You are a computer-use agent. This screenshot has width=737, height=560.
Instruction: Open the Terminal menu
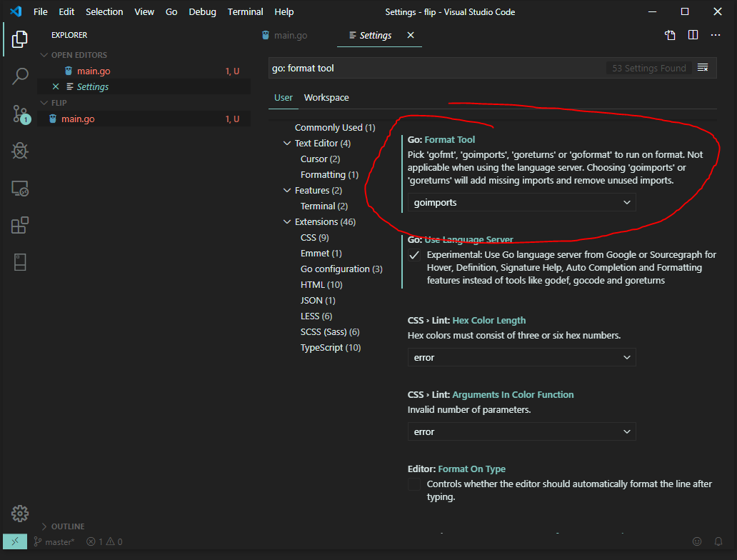246,11
